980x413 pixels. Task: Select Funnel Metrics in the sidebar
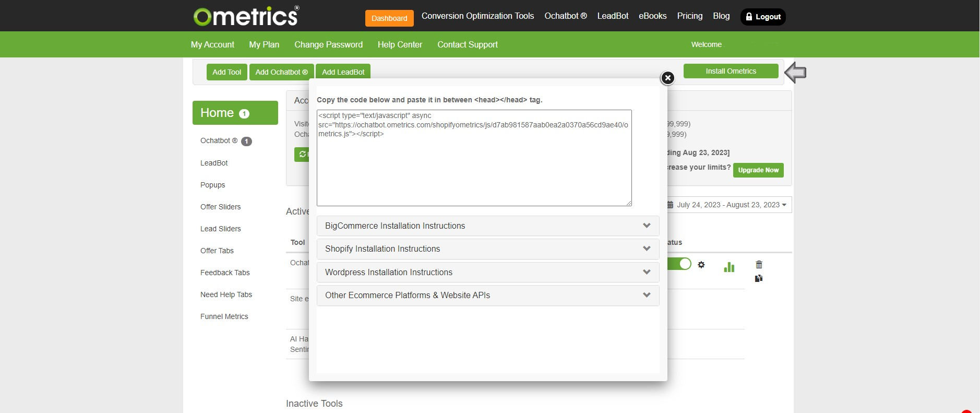coord(224,316)
